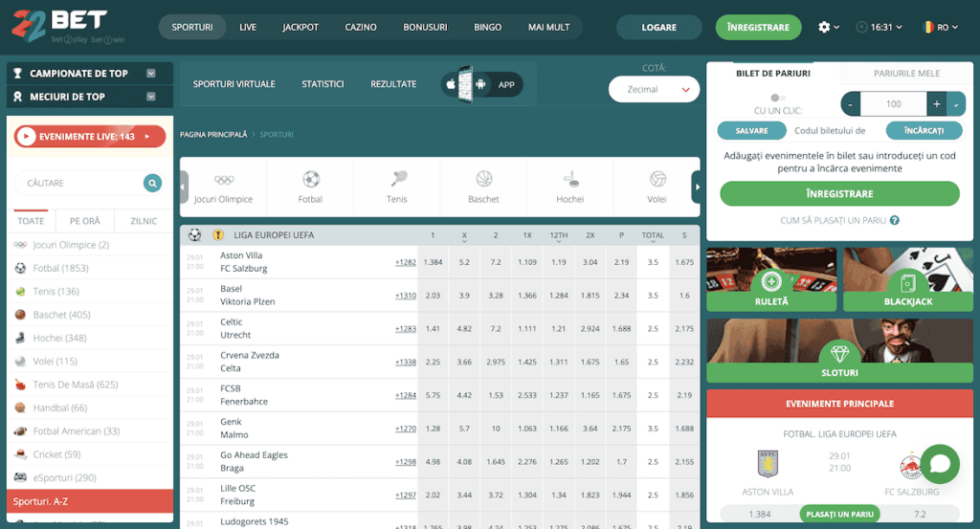The image size is (980, 529).
Task: Open the Cazino menu item
Action: pyautogui.click(x=361, y=28)
